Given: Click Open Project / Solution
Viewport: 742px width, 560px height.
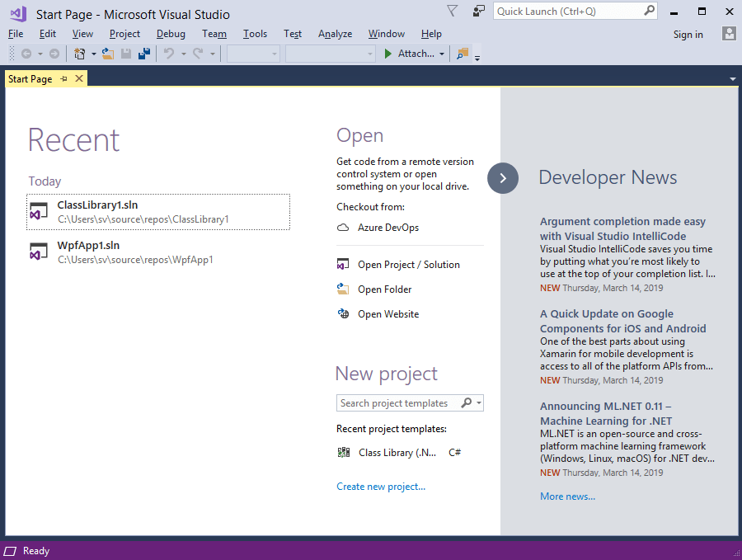Looking at the screenshot, I should (408, 265).
